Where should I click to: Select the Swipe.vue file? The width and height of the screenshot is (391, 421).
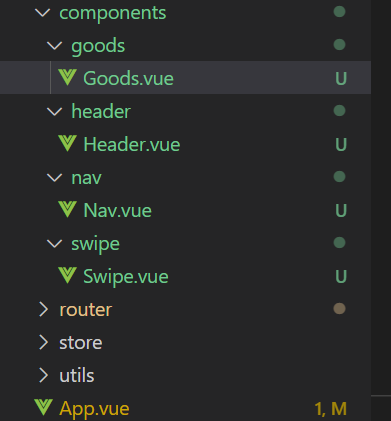[185, 276]
